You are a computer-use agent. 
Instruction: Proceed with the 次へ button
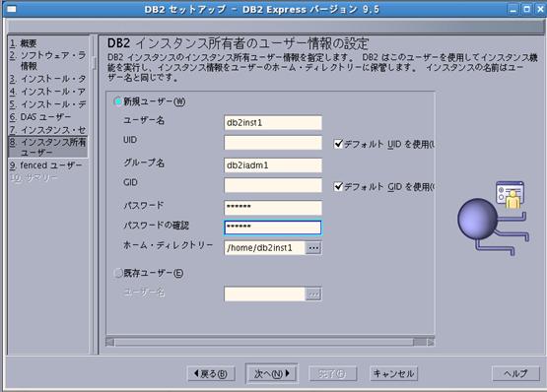(x=272, y=374)
